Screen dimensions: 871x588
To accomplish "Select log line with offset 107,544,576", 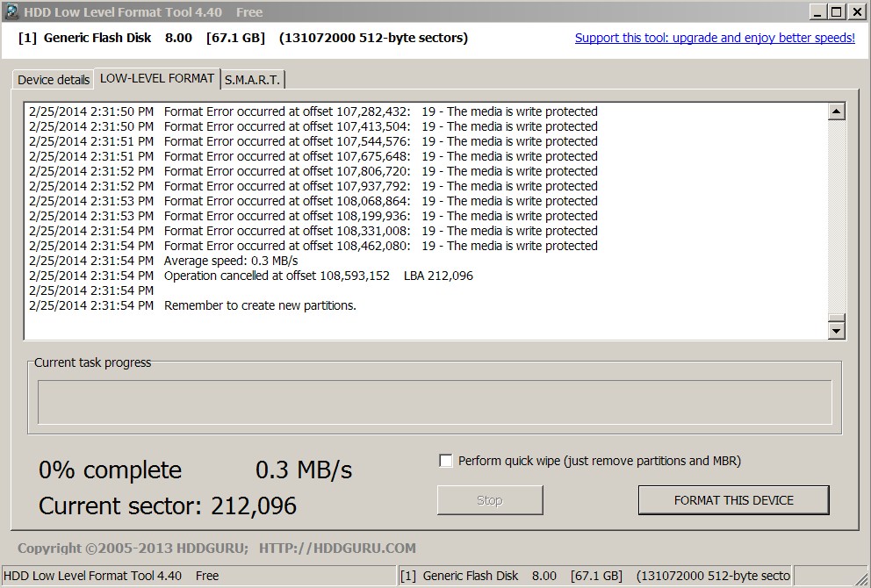I will (313, 141).
